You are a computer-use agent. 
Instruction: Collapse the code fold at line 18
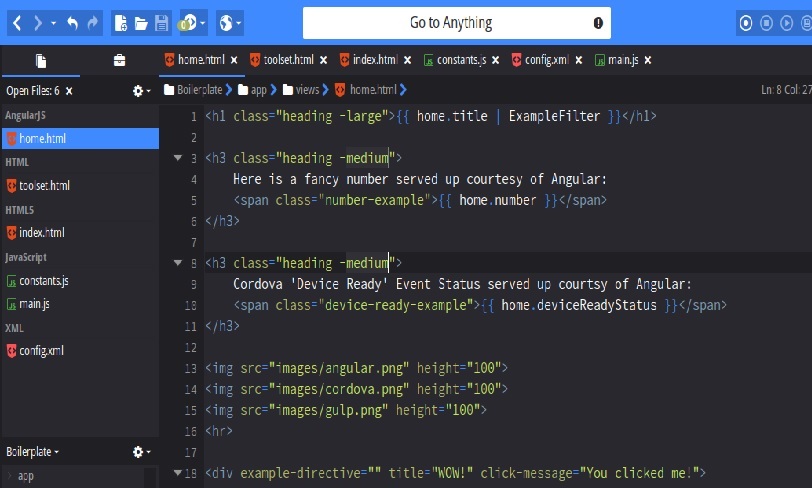click(x=178, y=473)
